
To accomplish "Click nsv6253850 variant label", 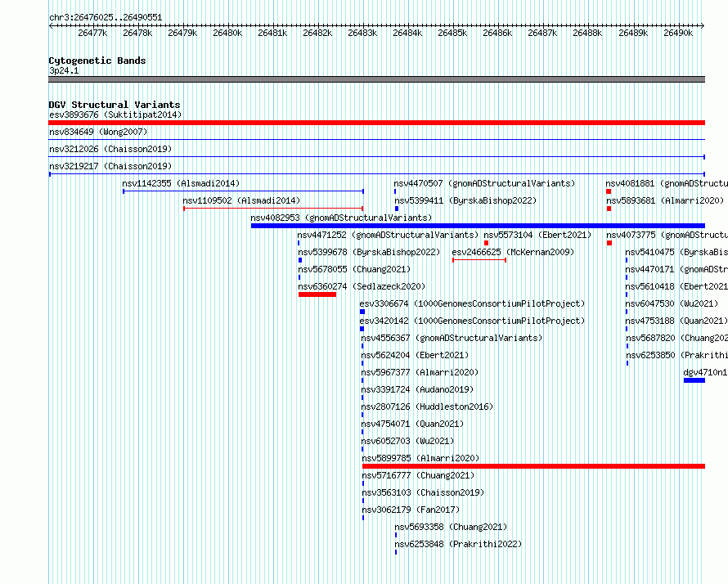I will pyautogui.click(x=677, y=355).
